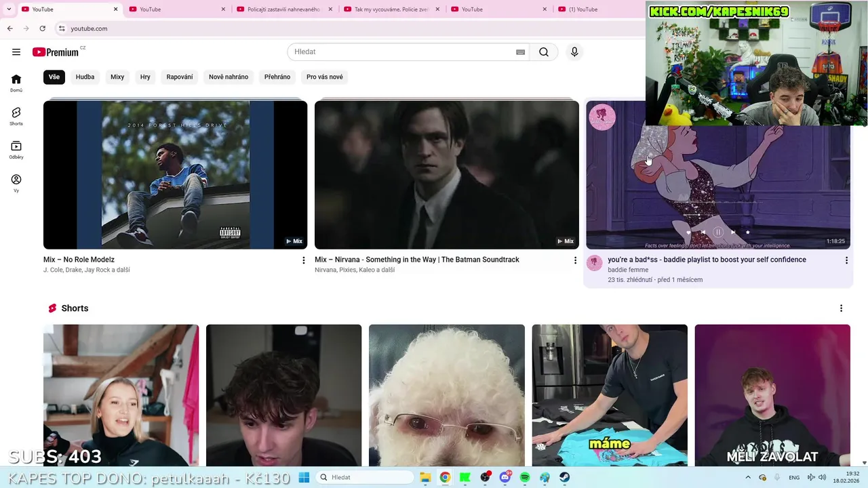Select the Mixy filter chip
This screenshot has width=868, height=488.
117,77
